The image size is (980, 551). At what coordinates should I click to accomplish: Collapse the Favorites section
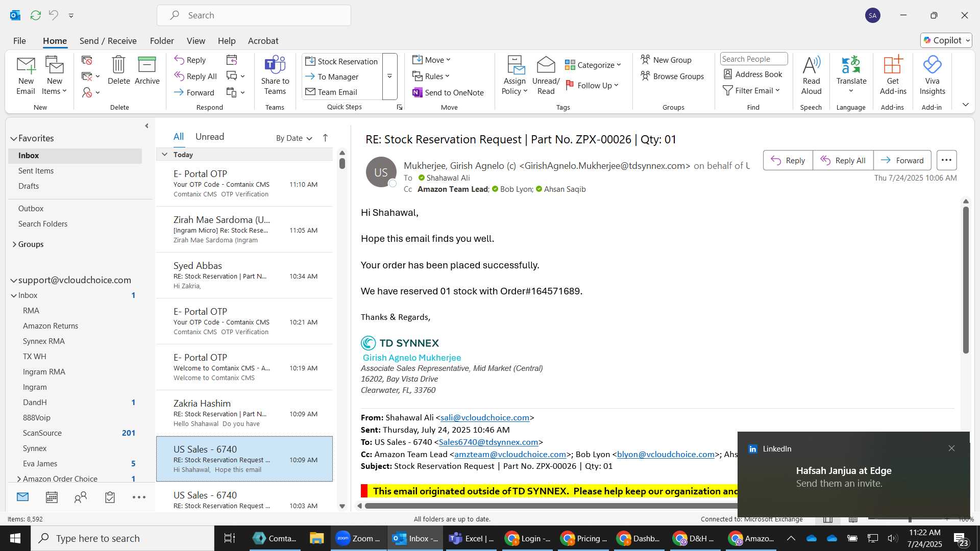[x=13, y=138]
